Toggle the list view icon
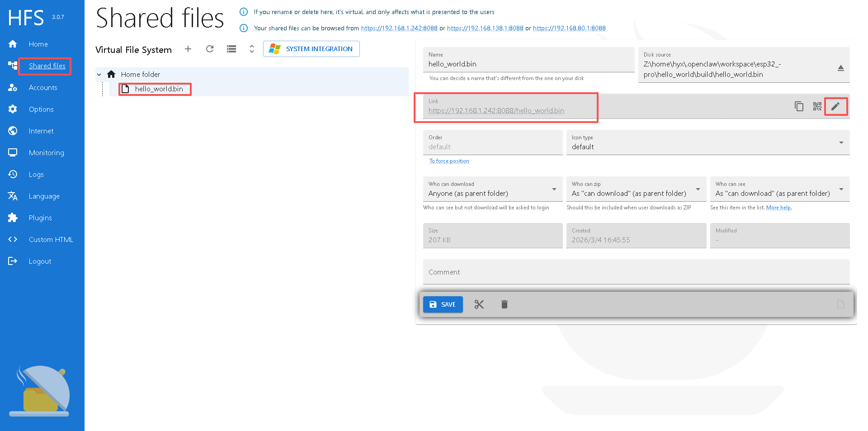 (x=231, y=49)
